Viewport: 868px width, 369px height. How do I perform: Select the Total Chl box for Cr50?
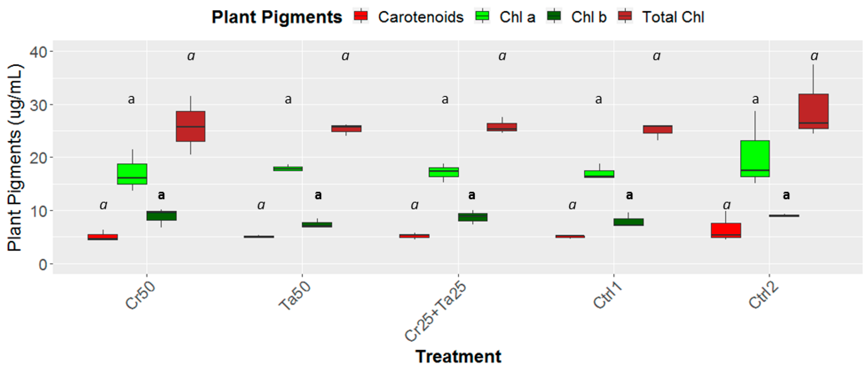click(x=190, y=126)
